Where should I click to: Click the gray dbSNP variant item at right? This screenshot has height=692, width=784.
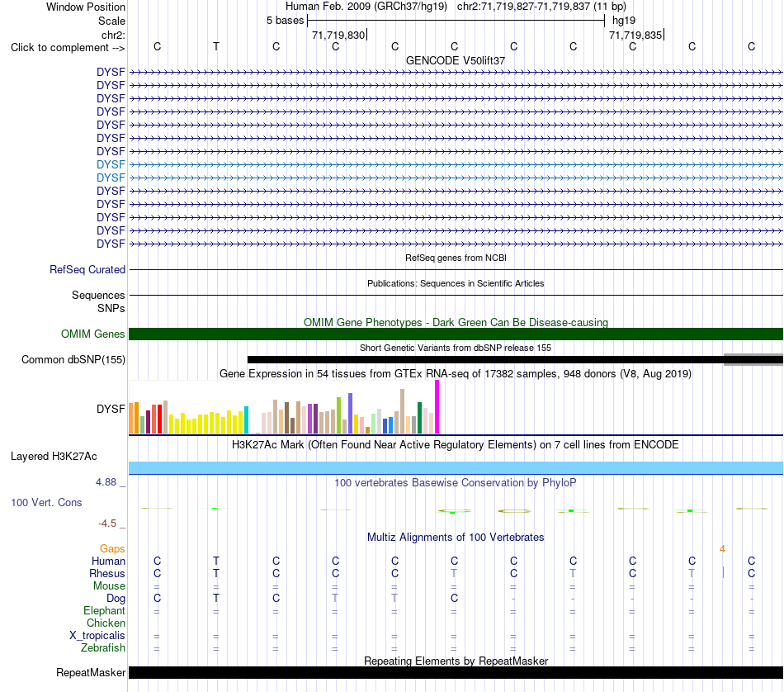pos(753,359)
